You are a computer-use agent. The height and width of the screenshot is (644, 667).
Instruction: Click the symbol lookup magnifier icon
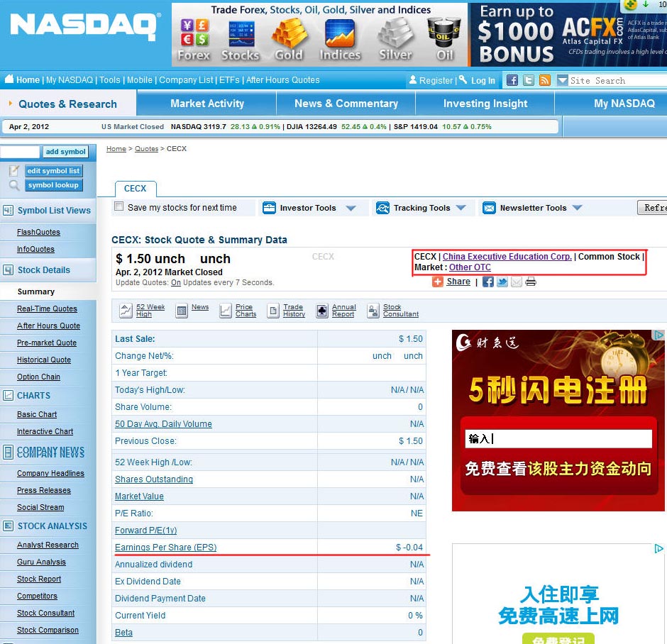tap(14, 185)
